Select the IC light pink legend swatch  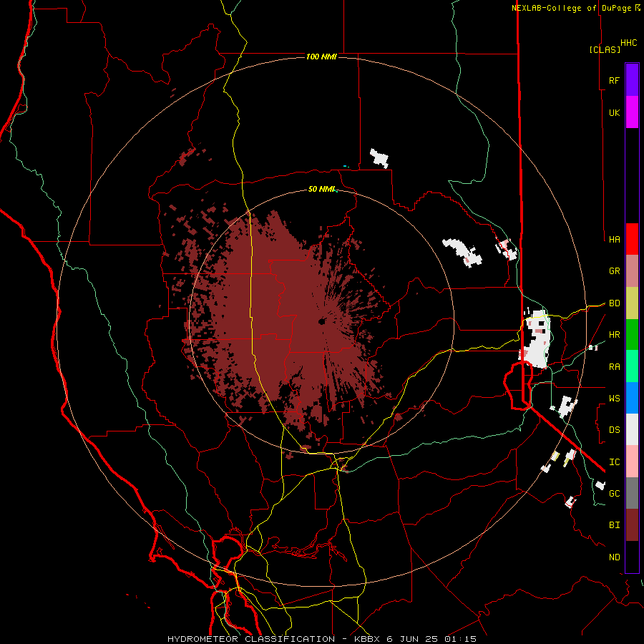(632, 462)
